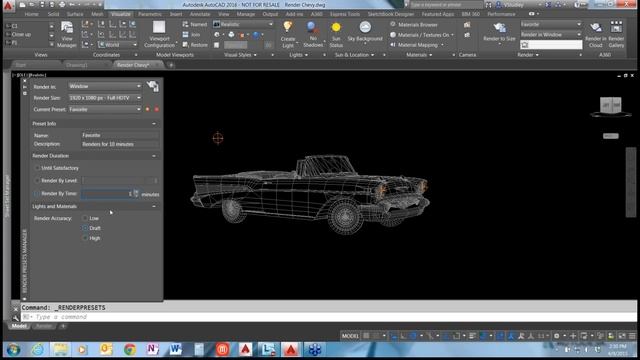Viewport: 640px width, 360px height.
Task: Open the Render in Window ribbon dropdown
Action: click(x=551, y=35)
